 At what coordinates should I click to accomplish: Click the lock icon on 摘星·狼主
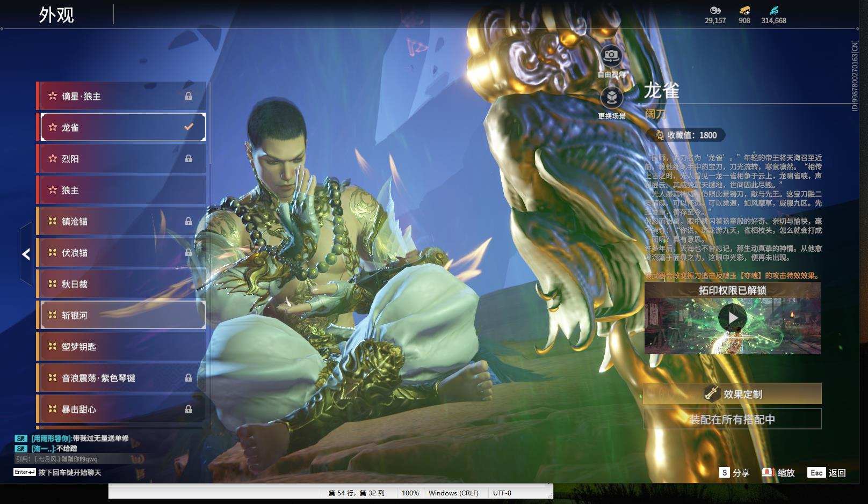tap(189, 96)
